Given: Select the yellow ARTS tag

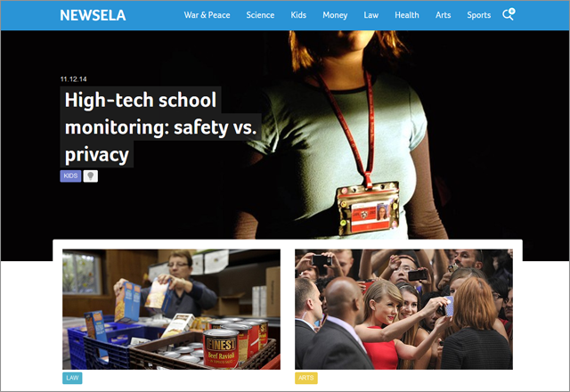Looking at the screenshot, I should [306, 378].
